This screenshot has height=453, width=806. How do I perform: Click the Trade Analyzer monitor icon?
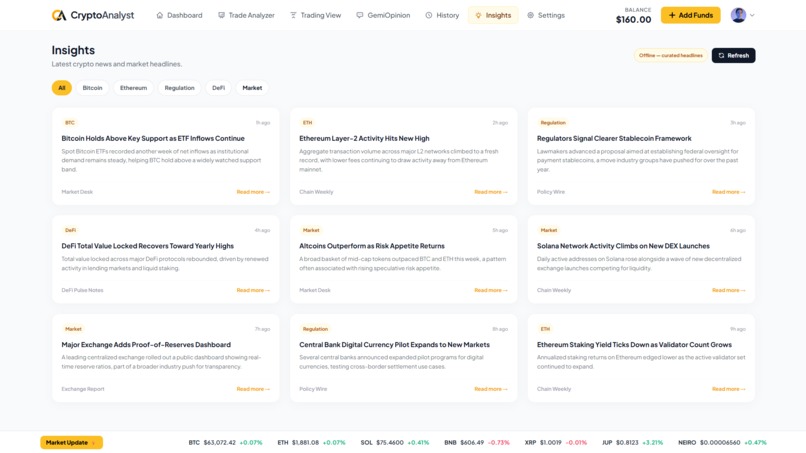(221, 15)
